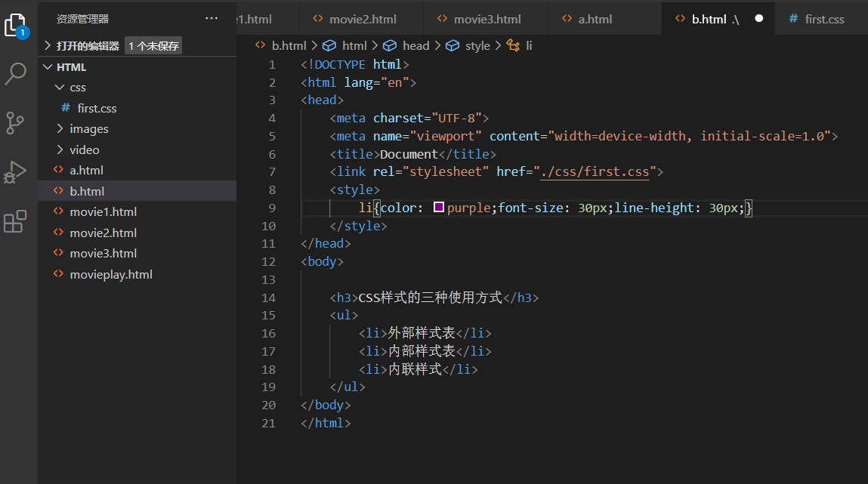Open the Run and Debug icon
The width and height of the screenshot is (868, 484).
click(x=18, y=171)
